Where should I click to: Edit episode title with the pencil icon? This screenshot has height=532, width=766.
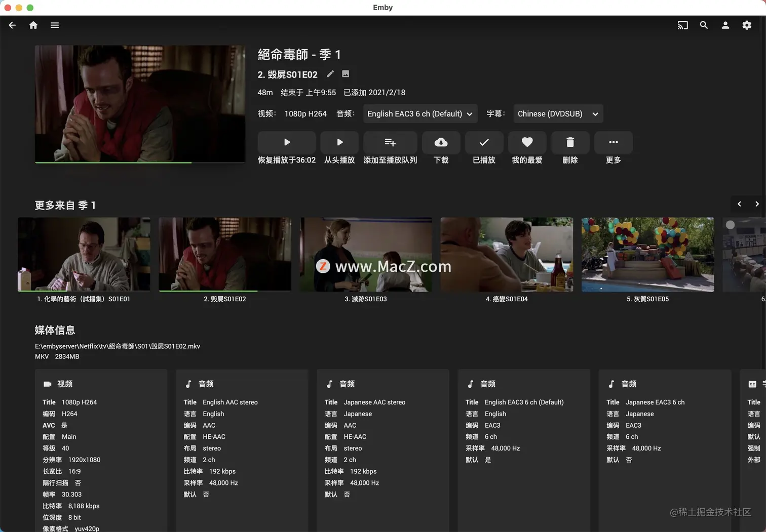pos(330,74)
